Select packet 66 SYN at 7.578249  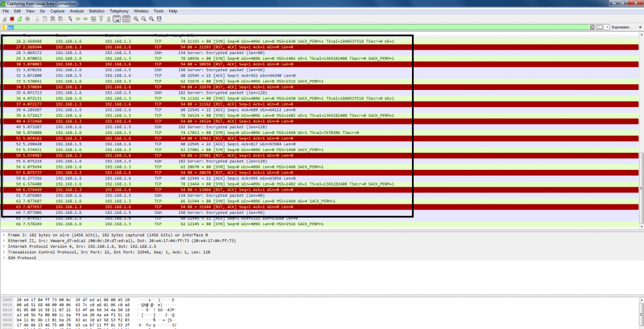coord(320,225)
